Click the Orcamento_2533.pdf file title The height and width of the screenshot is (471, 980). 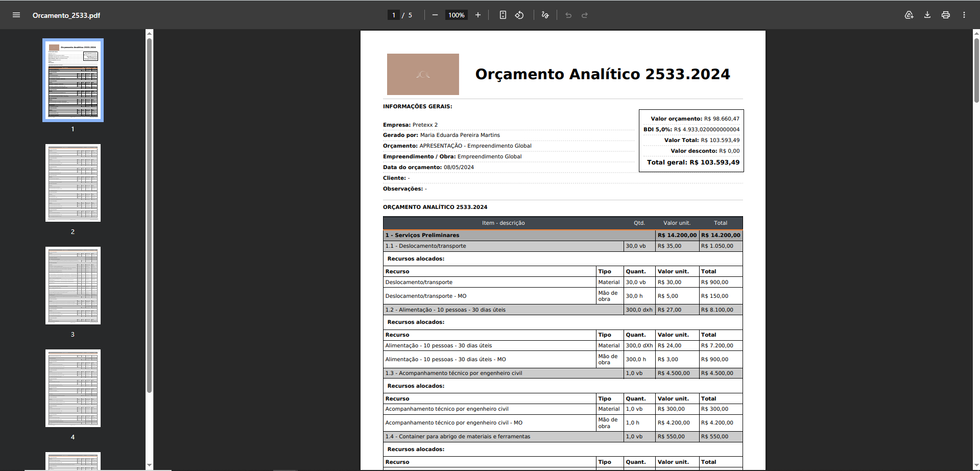coord(66,15)
